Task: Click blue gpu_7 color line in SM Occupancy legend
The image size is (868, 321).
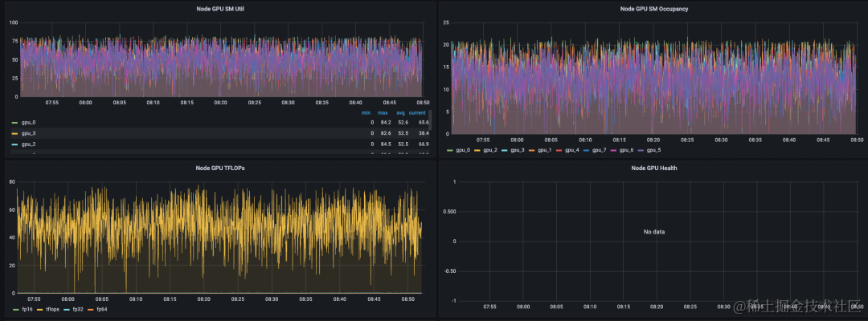Action: coord(586,150)
